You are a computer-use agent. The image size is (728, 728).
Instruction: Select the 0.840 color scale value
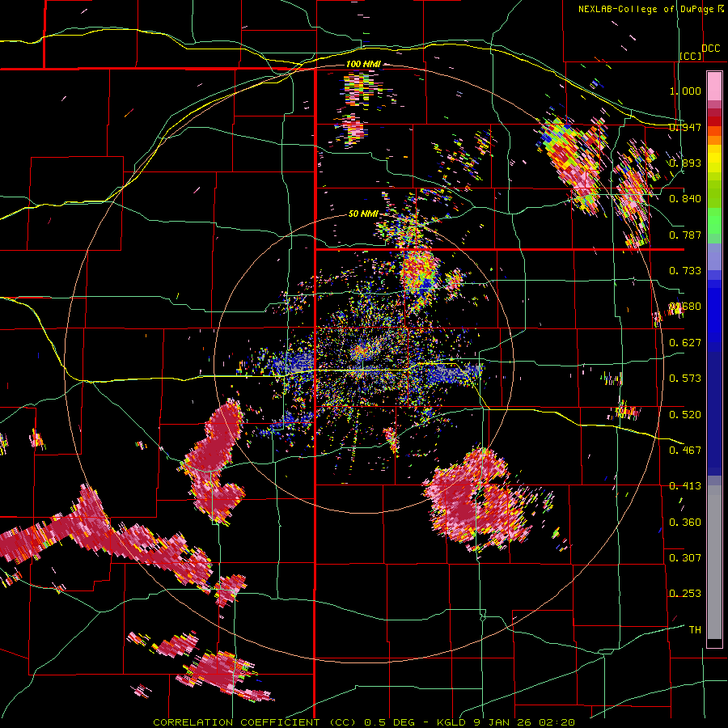[x=685, y=199]
